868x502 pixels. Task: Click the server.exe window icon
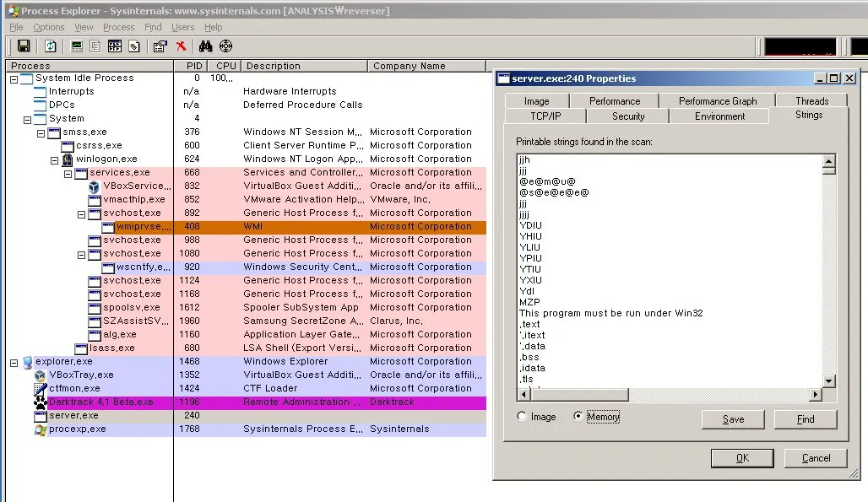[x=41, y=416]
